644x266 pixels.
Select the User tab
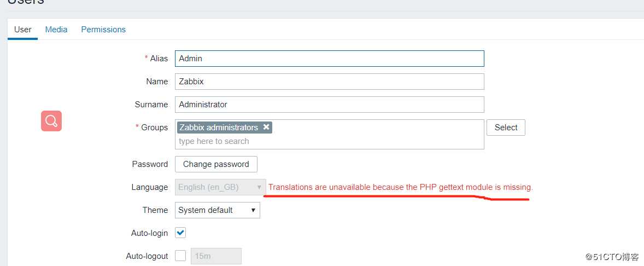coord(22,30)
